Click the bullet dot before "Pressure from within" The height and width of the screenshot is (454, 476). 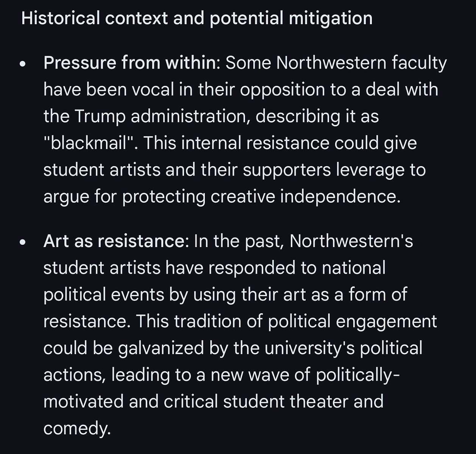pos(23,64)
